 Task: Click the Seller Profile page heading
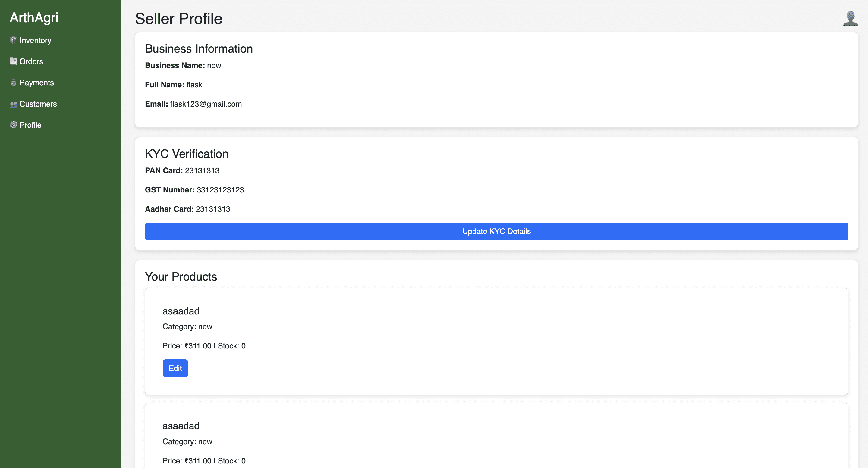pos(179,19)
